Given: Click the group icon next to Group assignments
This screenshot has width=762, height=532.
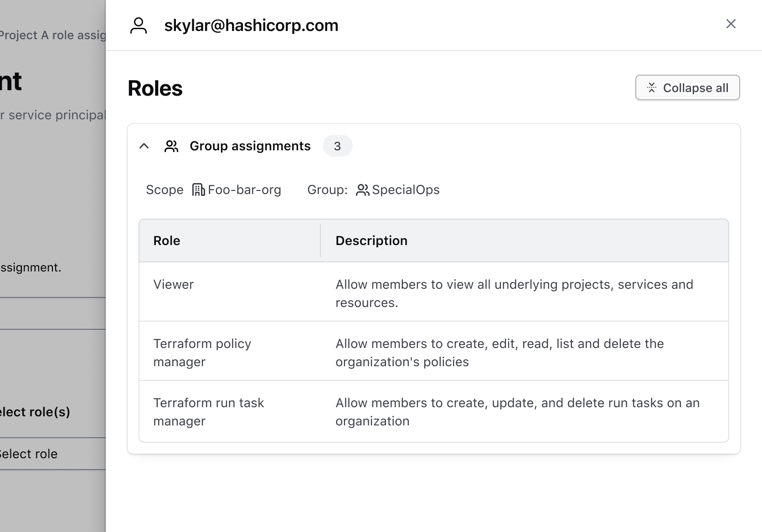Looking at the screenshot, I should (x=171, y=146).
